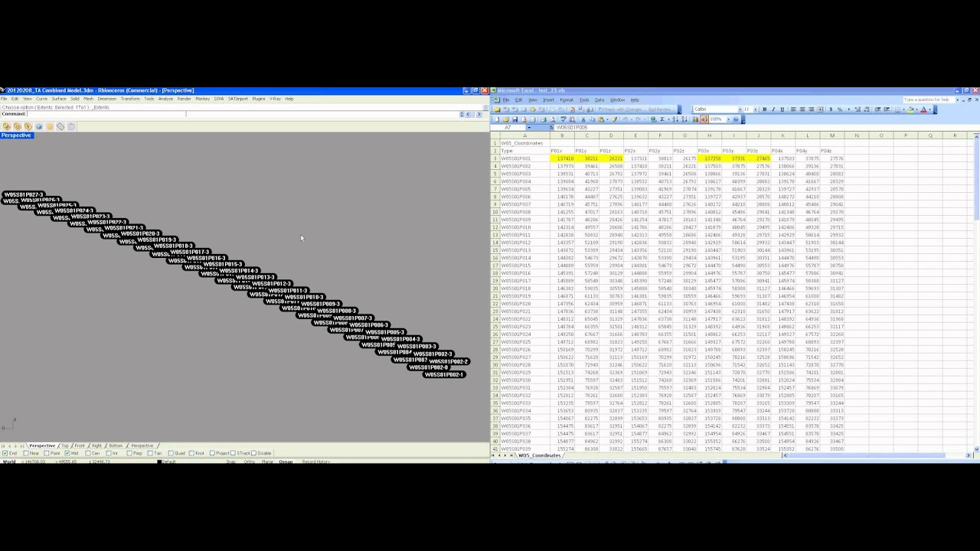980x551 pixels.
Task: Click Excel Save icon
Action: [x=515, y=119]
